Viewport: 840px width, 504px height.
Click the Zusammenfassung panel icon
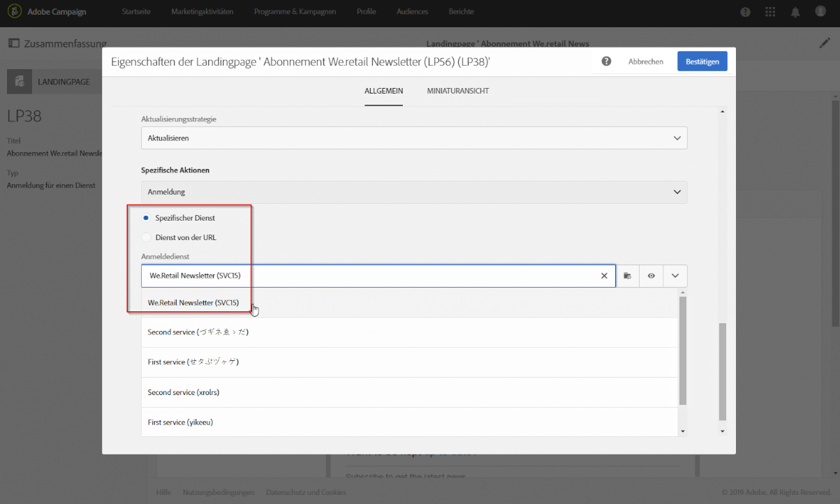13,43
